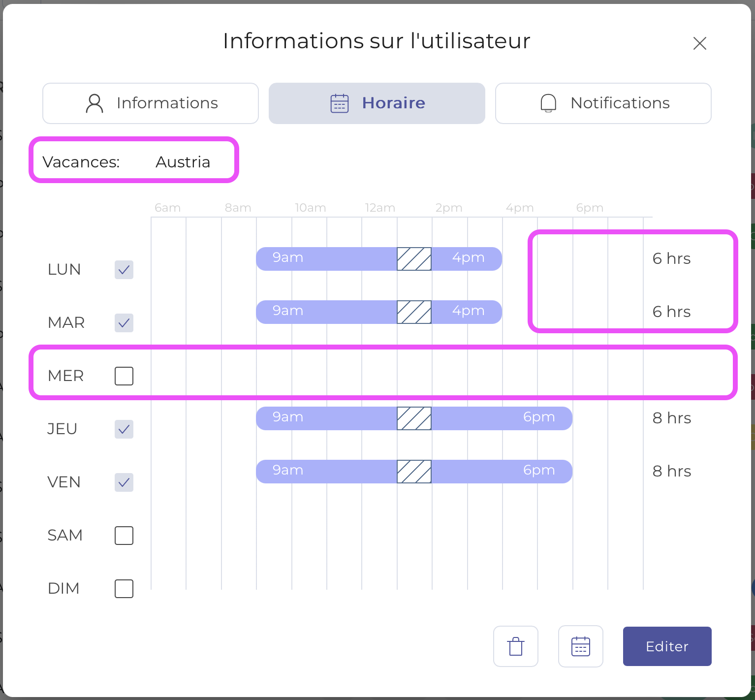The image size is (755, 700).
Task: Switch to the Informations tab
Action: tap(150, 103)
